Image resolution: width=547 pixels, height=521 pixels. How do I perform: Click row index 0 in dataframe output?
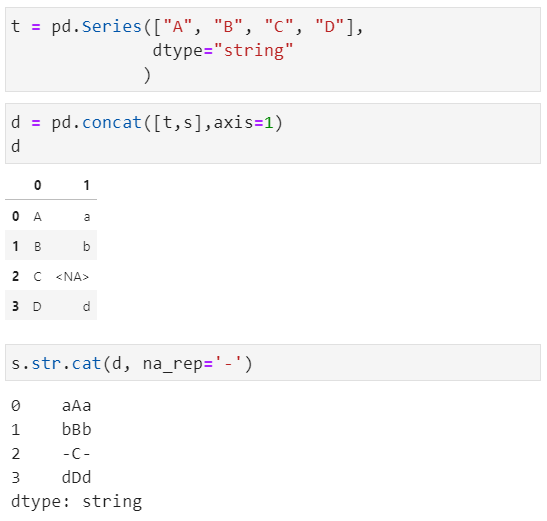[x=16, y=216]
